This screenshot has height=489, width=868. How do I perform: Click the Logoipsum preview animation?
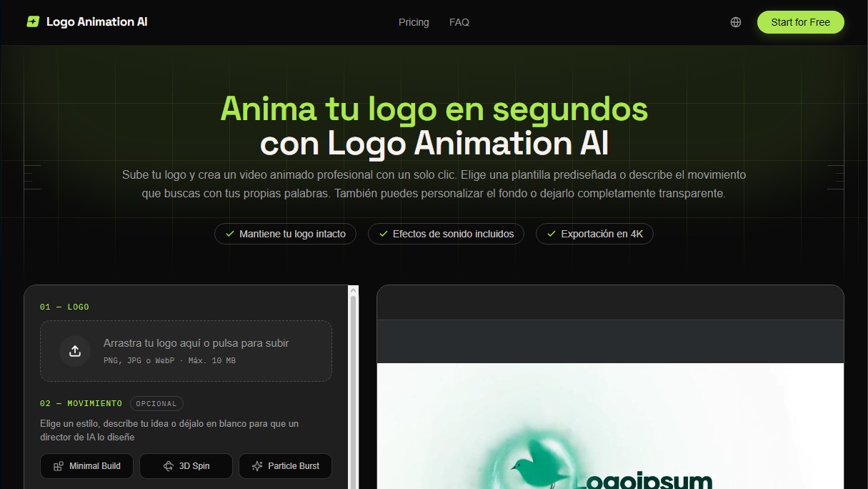[x=610, y=426]
